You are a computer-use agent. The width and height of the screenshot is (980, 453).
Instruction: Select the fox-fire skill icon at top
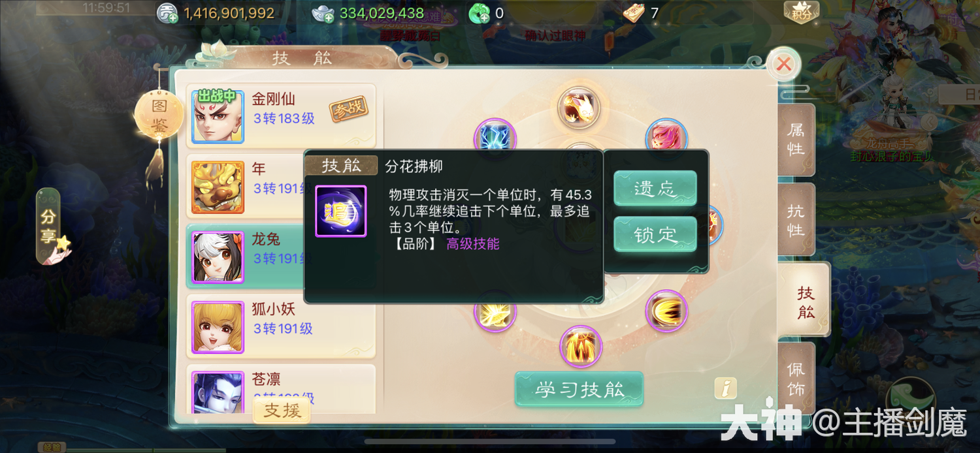579,108
